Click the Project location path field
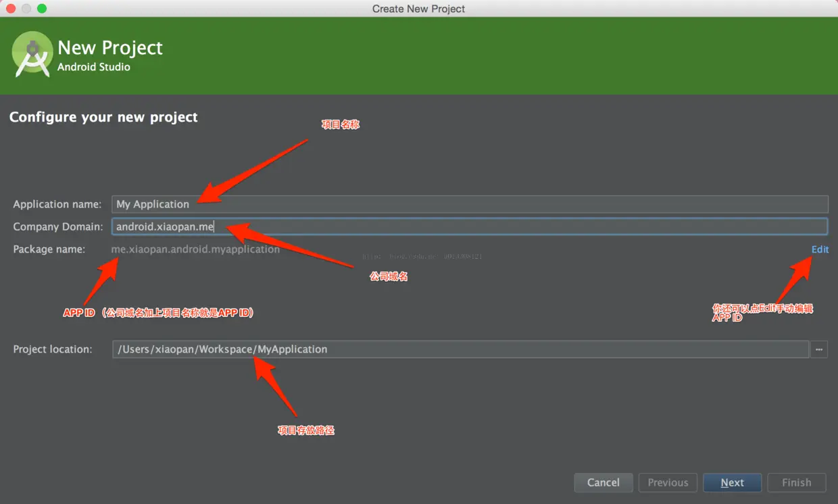838x504 pixels. click(x=460, y=349)
